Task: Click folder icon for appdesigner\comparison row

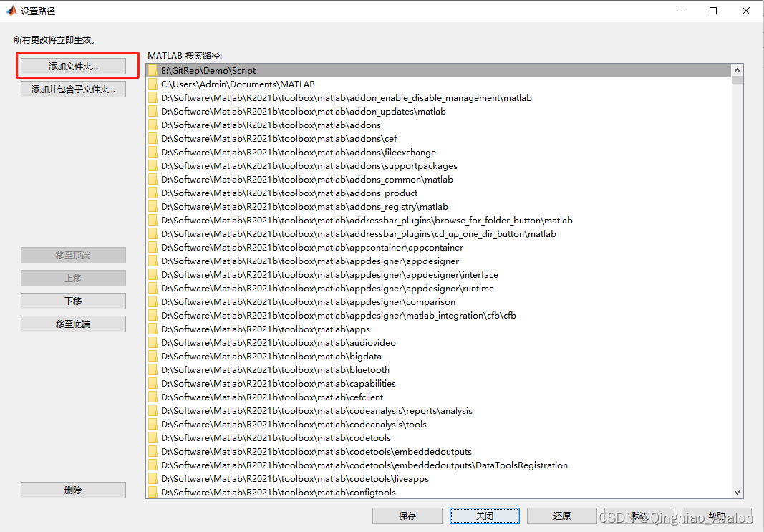Action: tap(153, 303)
